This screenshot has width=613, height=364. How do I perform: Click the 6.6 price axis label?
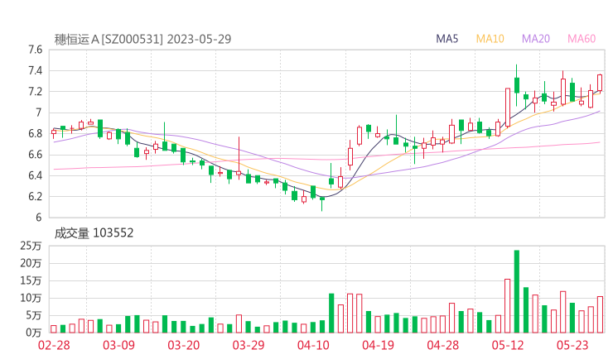coord(35,155)
